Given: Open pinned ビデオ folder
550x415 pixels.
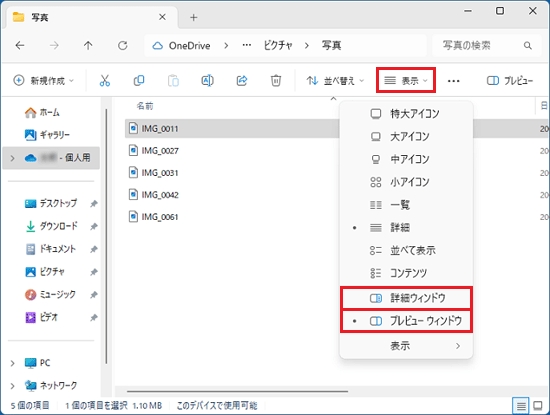Looking at the screenshot, I should pyautogui.click(x=41, y=317).
